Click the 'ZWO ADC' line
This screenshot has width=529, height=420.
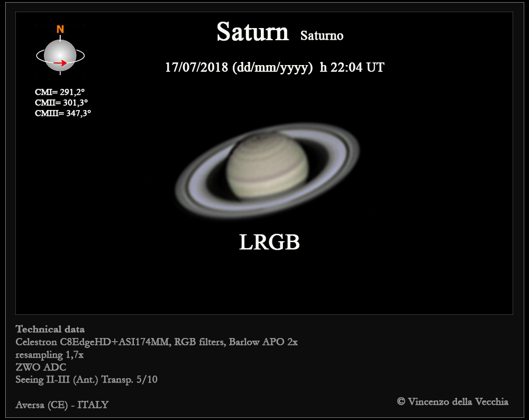click(41, 367)
